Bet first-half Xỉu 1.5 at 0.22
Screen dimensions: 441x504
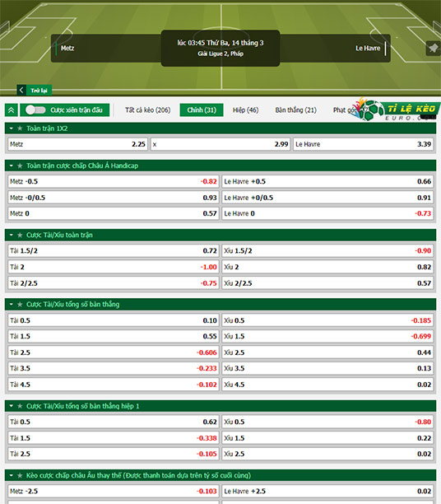click(x=327, y=438)
